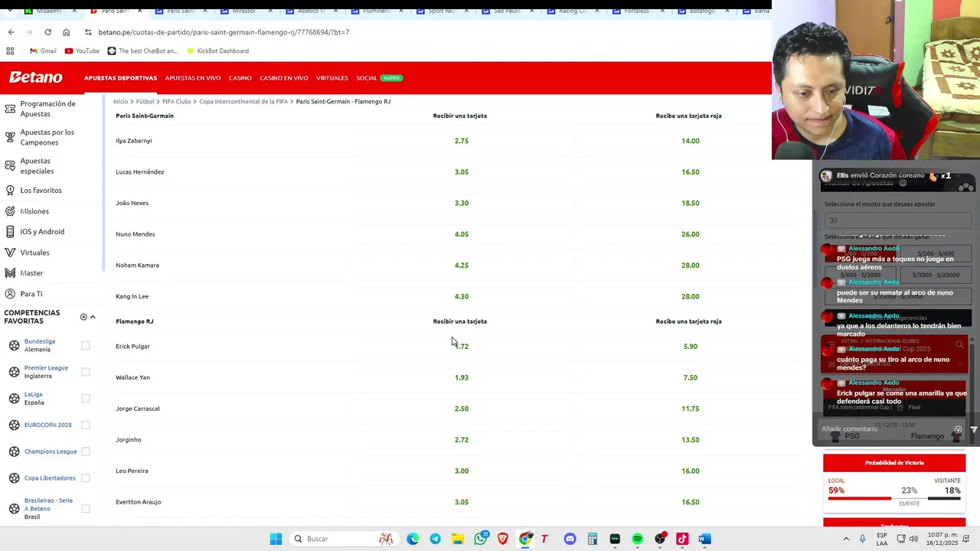The width and height of the screenshot is (980, 551).
Task: Check the Copa Libertadores checkbox
Action: (86, 478)
